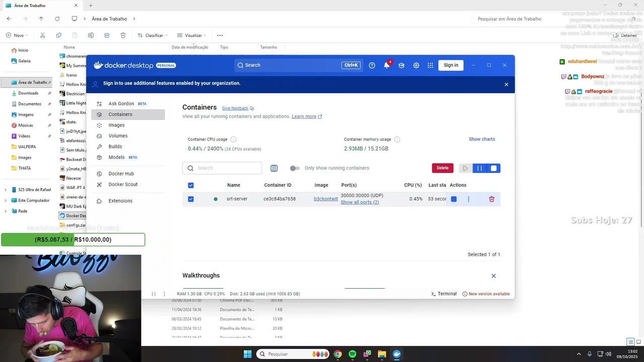Click the File Explorer Share icon
The width and height of the screenshot is (644, 362).
(107, 35)
